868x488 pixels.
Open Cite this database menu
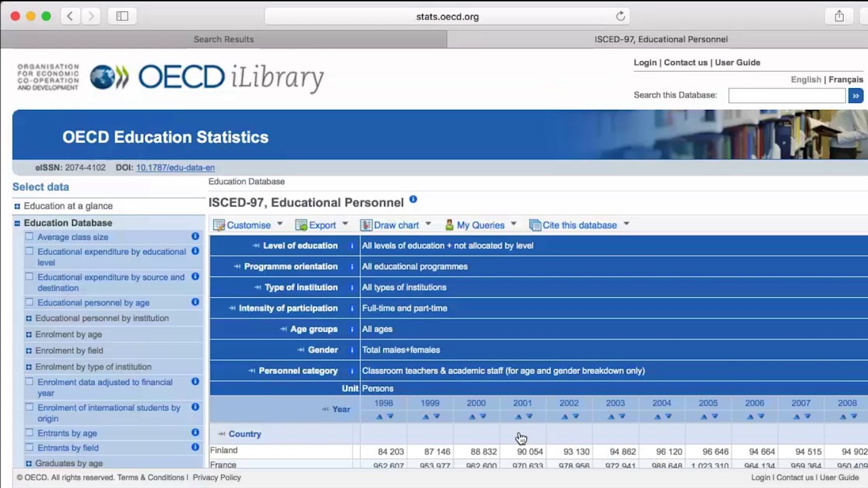[580, 225]
